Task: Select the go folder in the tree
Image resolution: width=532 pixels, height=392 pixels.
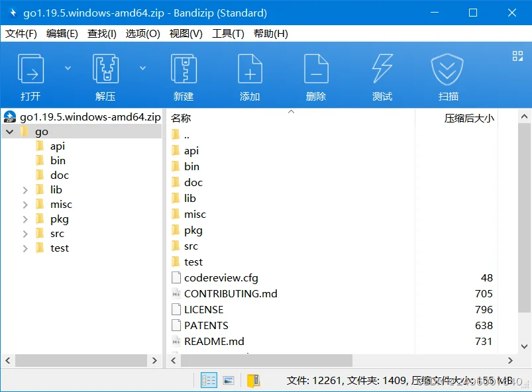Action: (x=42, y=132)
